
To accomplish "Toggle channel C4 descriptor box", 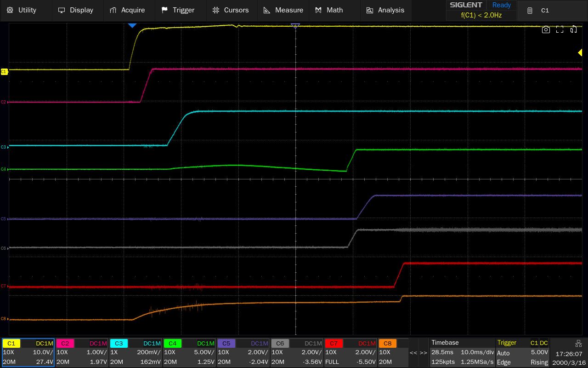I will 189,352.
